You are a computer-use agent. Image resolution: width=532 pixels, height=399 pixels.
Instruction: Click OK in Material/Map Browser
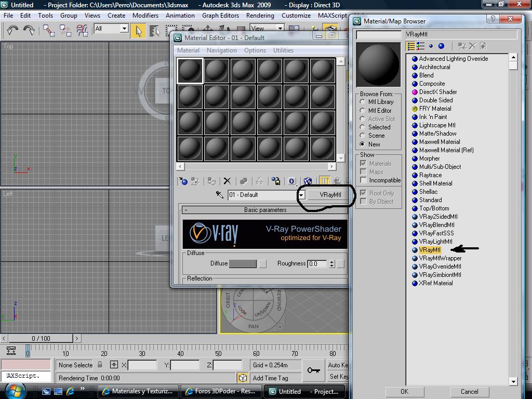click(x=404, y=392)
